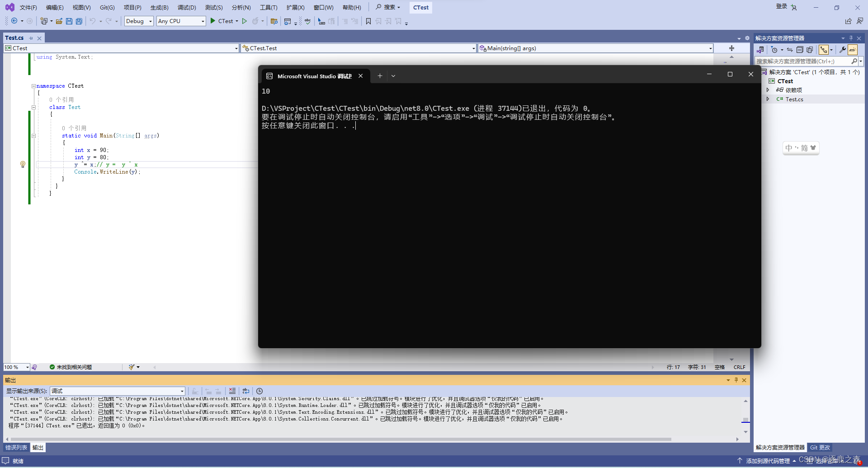This screenshot has width=868, height=468.
Task: Click the lightbulb quick actions icon
Action: tap(23, 165)
